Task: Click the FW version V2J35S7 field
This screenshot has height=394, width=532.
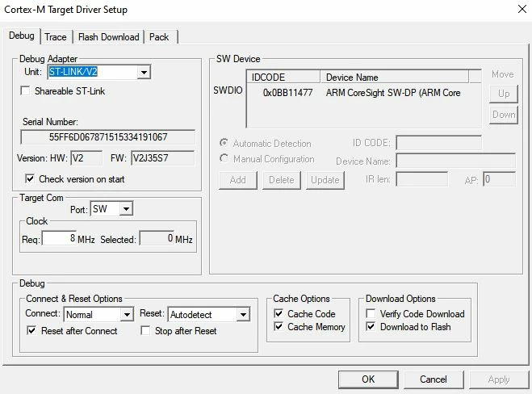Action: pyautogui.click(x=162, y=158)
